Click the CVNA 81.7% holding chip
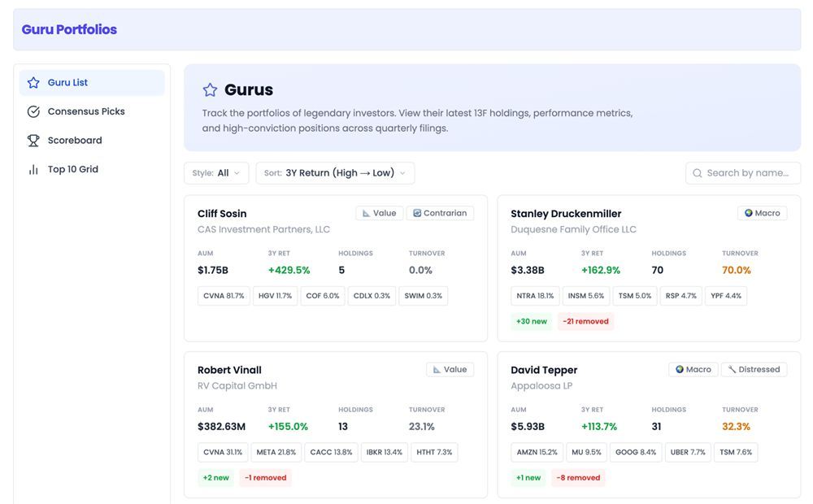The width and height of the screenshot is (813, 504). [x=224, y=296]
